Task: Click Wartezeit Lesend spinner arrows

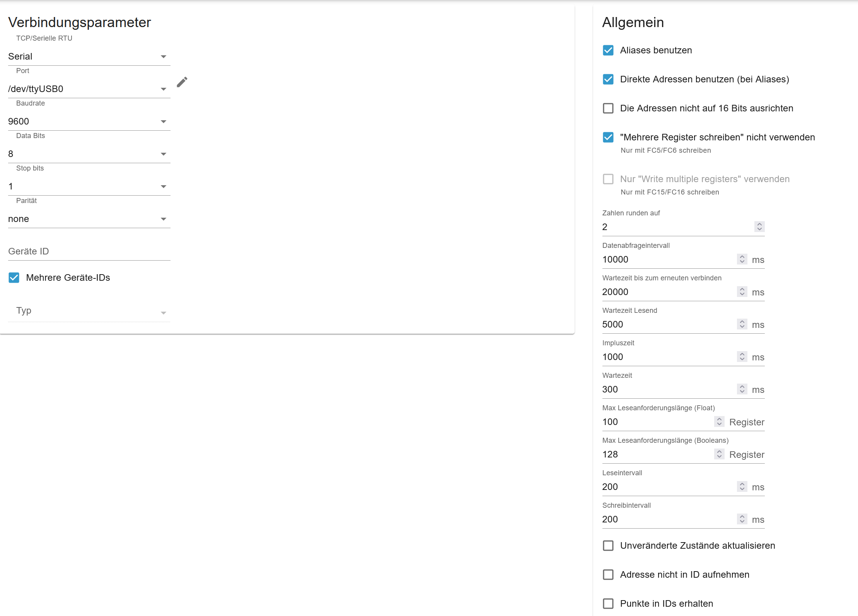Action: coord(742,324)
